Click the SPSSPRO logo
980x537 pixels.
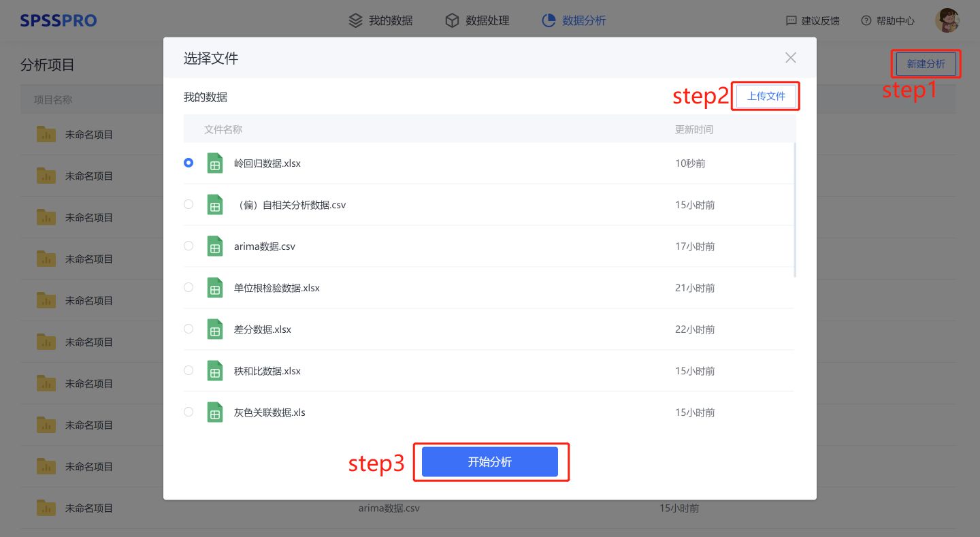click(x=59, y=20)
